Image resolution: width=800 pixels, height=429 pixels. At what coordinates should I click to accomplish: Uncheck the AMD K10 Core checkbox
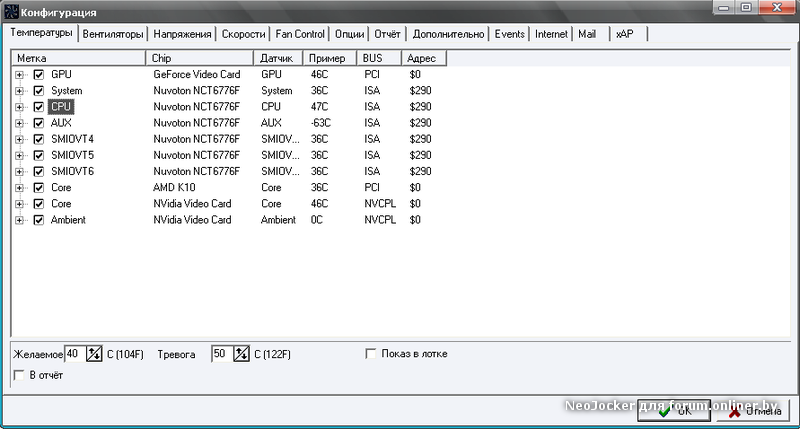pyautogui.click(x=39, y=188)
